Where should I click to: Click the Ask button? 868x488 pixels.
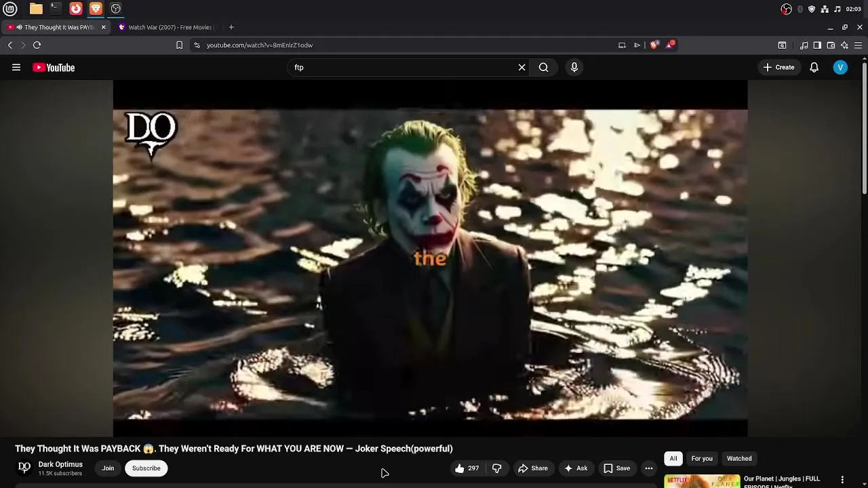point(576,468)
